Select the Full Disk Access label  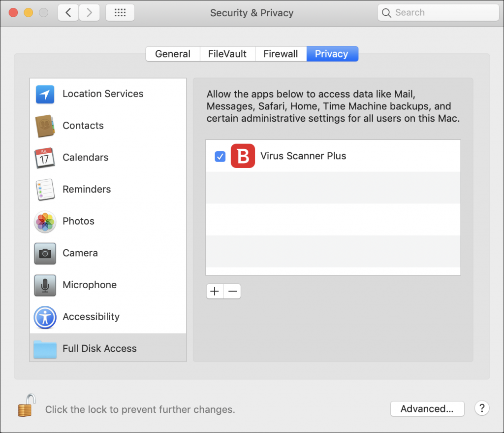click(99, 348)
